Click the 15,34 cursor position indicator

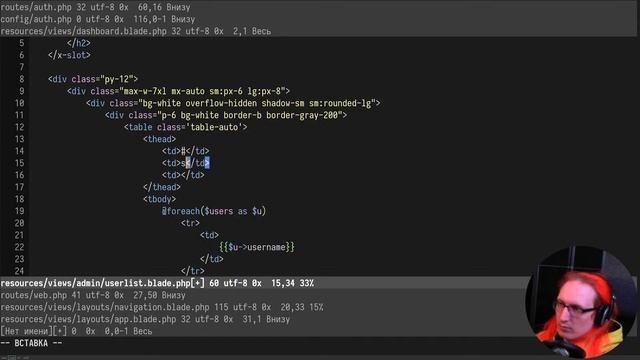pos(283,283)
